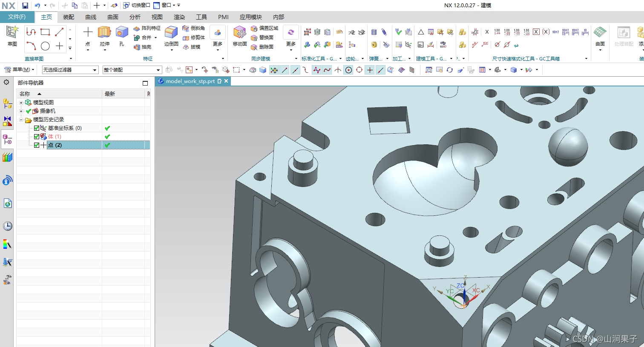The image size is (644, 347).
Task: Maximize the 部件导航器 panel
Action: (145, 83)
